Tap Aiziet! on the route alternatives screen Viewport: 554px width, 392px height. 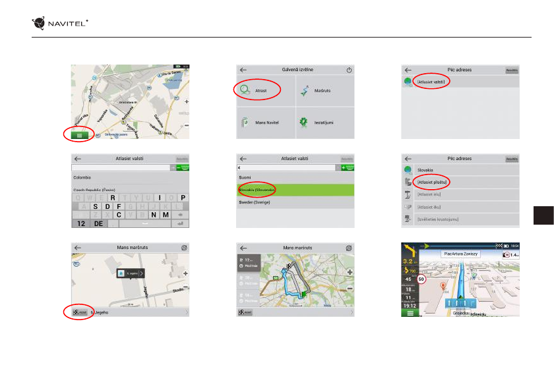coord(245,312)
